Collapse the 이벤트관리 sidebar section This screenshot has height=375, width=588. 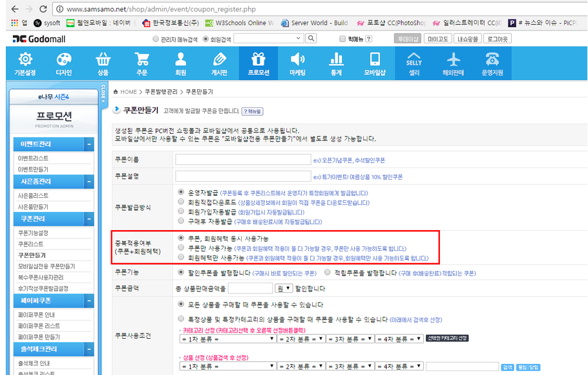coord(89,144)
